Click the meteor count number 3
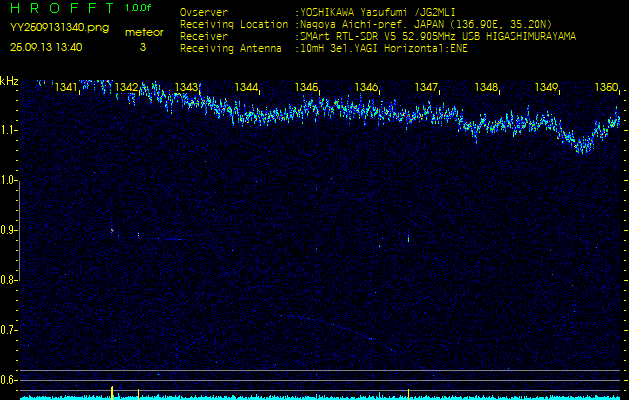Viewport: 629px width, 400px height. coord(142,47)
